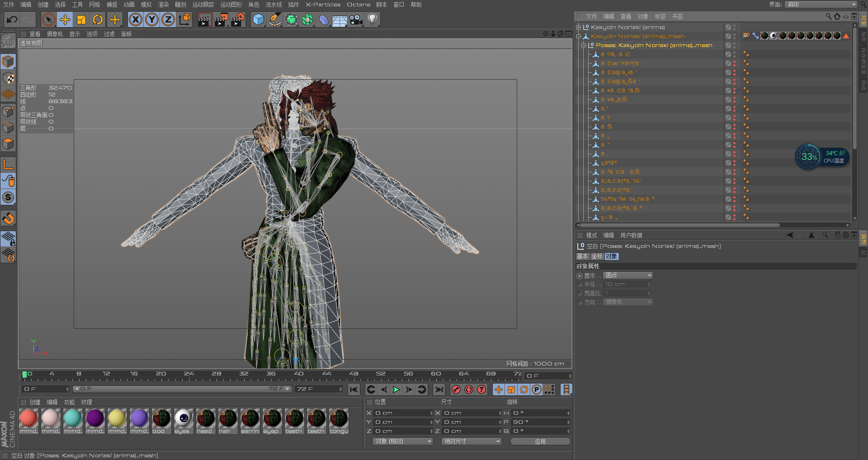Render to Picture Viewer icon
This screenshot has width=868, height=460.
pos(221,19)
